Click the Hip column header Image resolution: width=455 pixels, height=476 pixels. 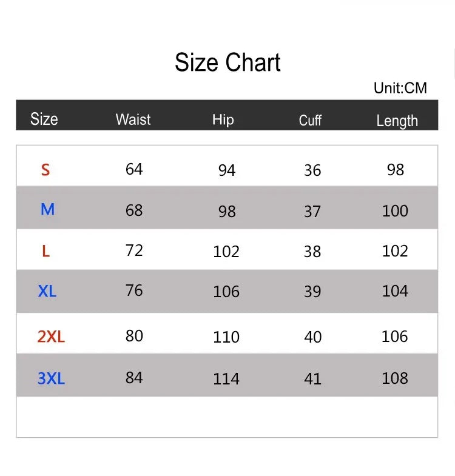pyautogui.click(x=223, y=119)
